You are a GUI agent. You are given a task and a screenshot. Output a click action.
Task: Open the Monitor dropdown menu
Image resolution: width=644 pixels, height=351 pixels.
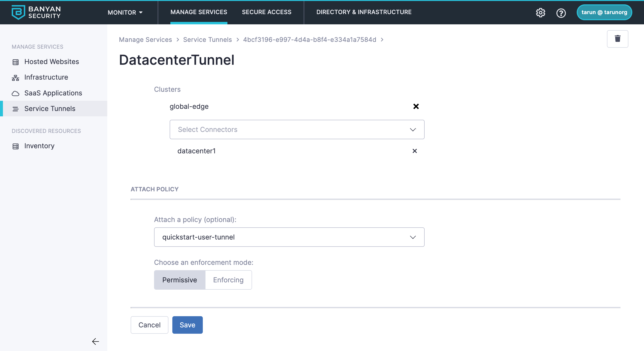click(x=125, y=12)
